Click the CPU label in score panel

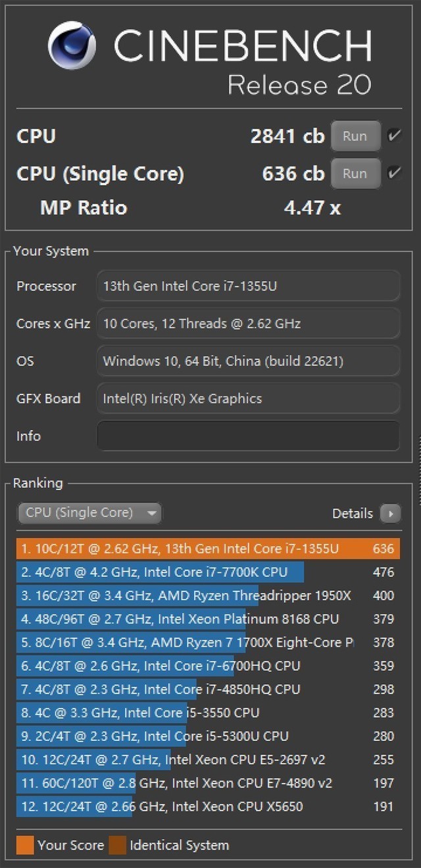pyautogui.click(x=36, y=136)
